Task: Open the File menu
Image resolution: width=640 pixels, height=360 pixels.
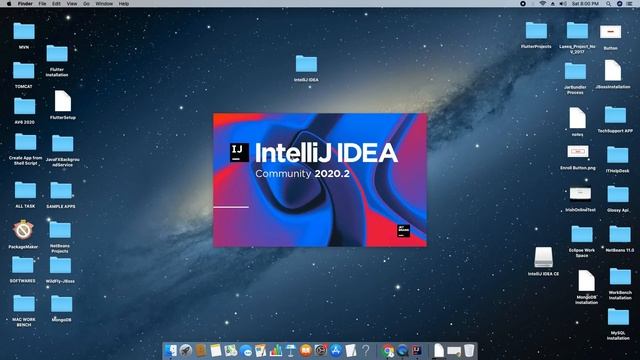Action: pos(42,4)
